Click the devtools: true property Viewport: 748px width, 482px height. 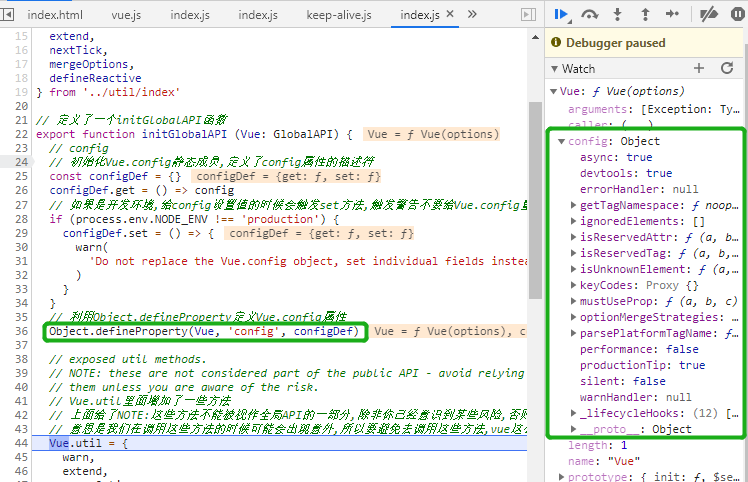click(x=626, y=173)
